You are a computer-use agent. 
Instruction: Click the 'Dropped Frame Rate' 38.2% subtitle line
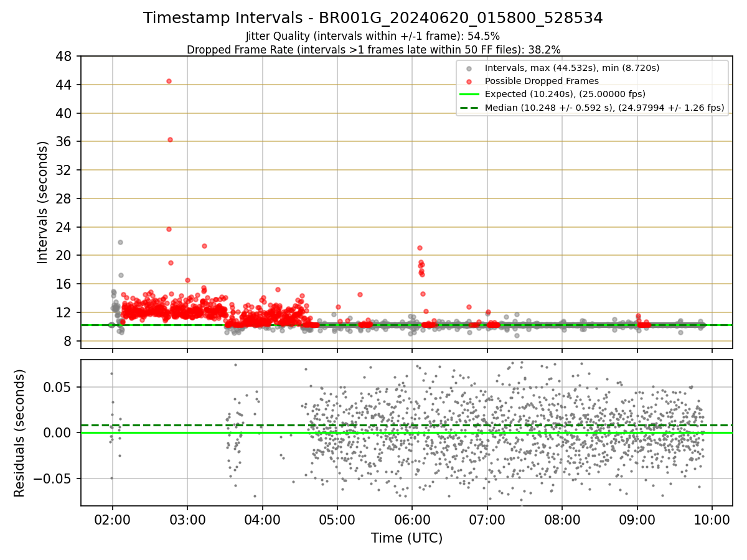[x=373, y=49]
